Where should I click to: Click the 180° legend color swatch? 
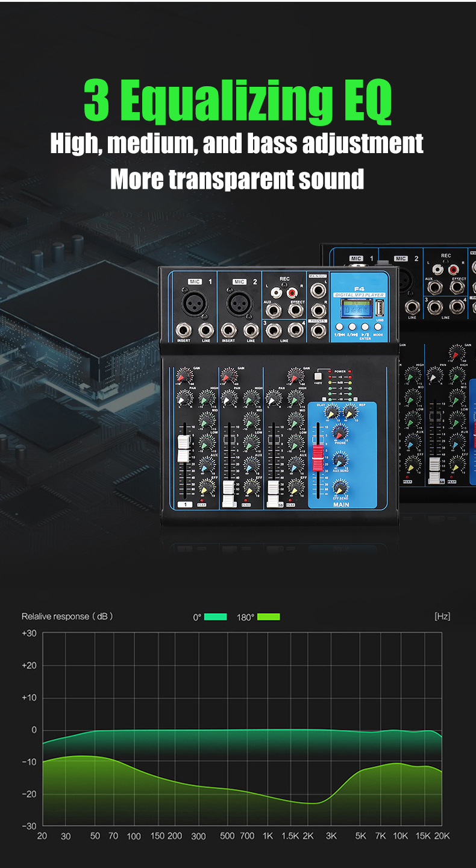(269, 617)
